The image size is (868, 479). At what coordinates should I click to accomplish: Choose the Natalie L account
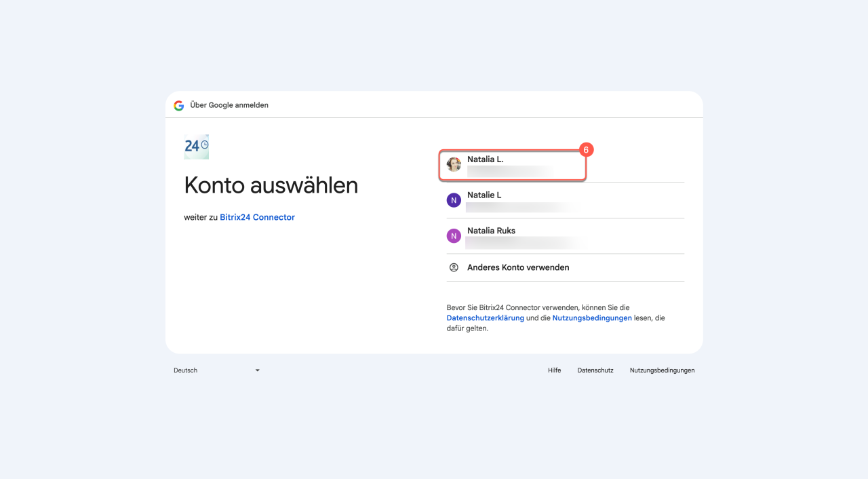pos(566,200)
